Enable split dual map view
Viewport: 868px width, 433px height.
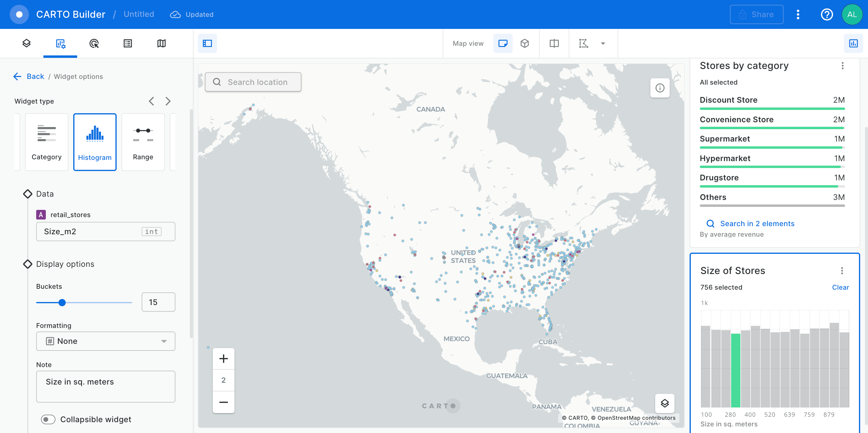554,43
